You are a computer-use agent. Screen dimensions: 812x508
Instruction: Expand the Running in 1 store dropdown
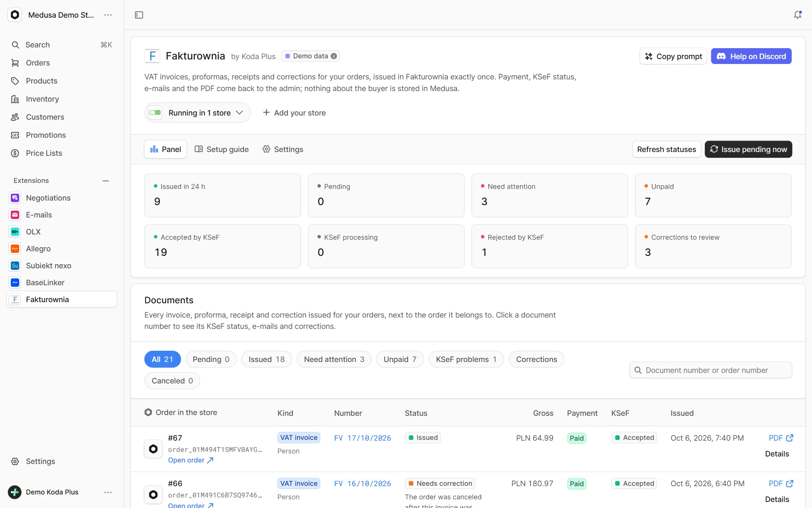(198, 113)
